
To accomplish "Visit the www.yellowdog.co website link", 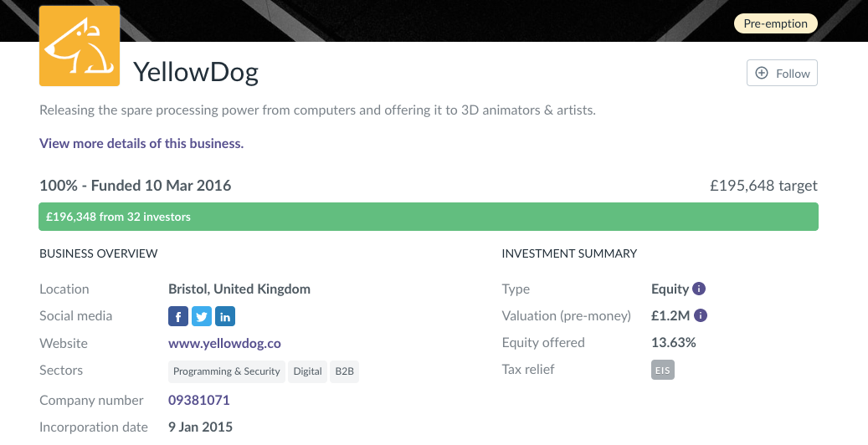I will coord(224,343).
